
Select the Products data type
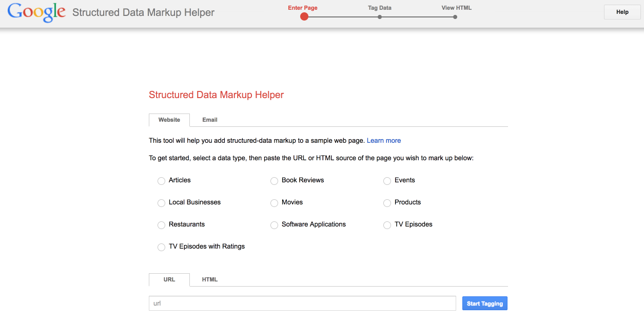[x=387, y=203]
